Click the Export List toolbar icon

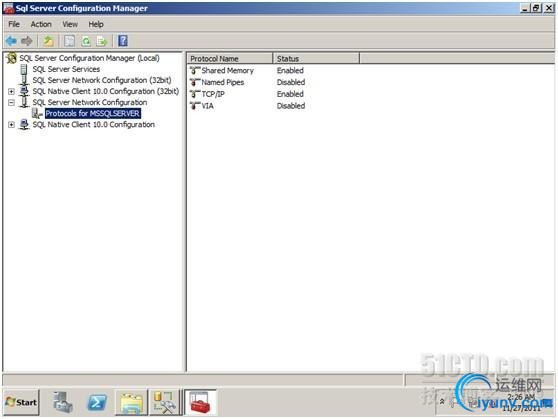click(x=102, y=41)
